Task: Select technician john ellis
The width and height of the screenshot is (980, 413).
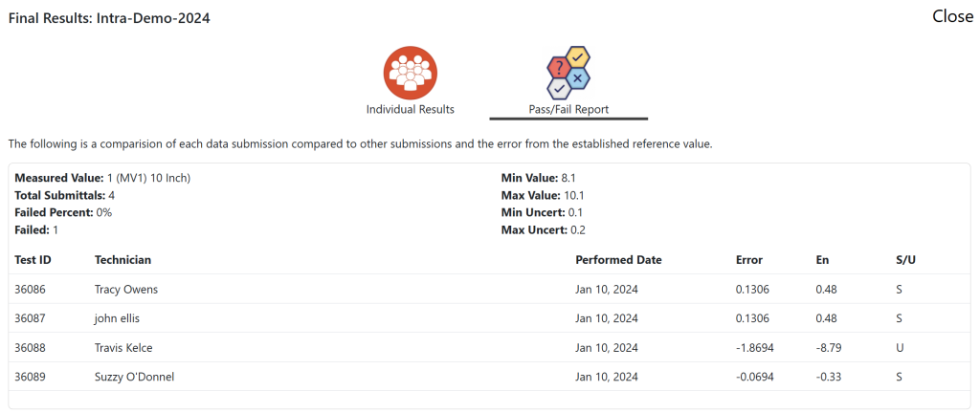Action: click(x=117, y=318)
